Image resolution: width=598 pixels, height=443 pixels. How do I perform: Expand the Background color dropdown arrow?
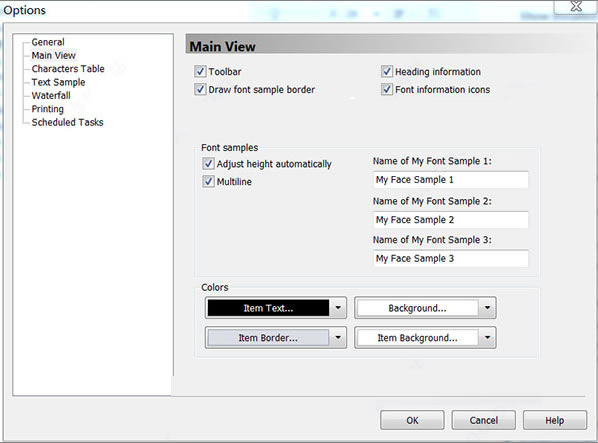[487, 308]
